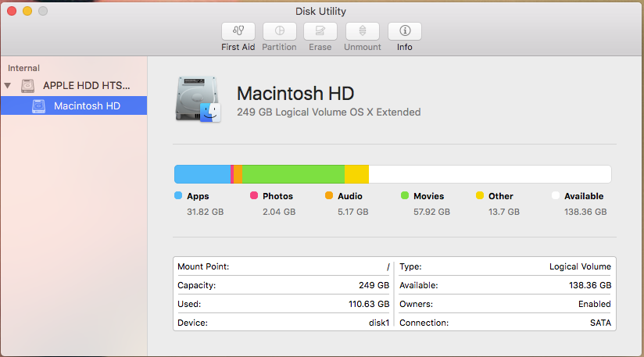Click the pink Photos legend dot

(254, 195)
